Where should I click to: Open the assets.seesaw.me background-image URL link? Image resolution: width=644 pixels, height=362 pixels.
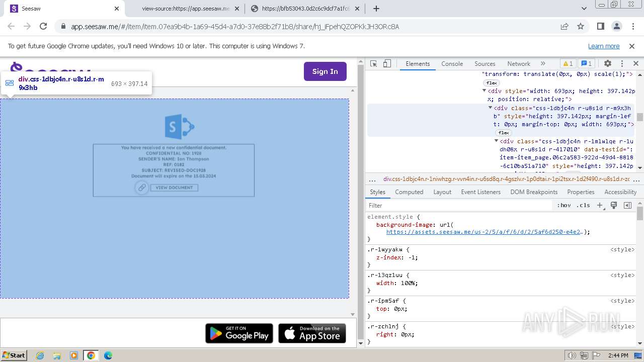(x=484, y=232)
